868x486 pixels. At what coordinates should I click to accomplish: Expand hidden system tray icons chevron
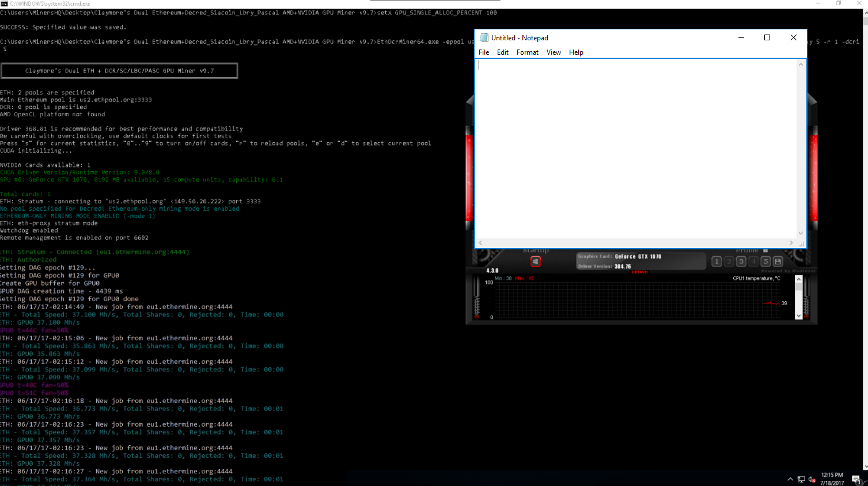[x=790, y=479]
